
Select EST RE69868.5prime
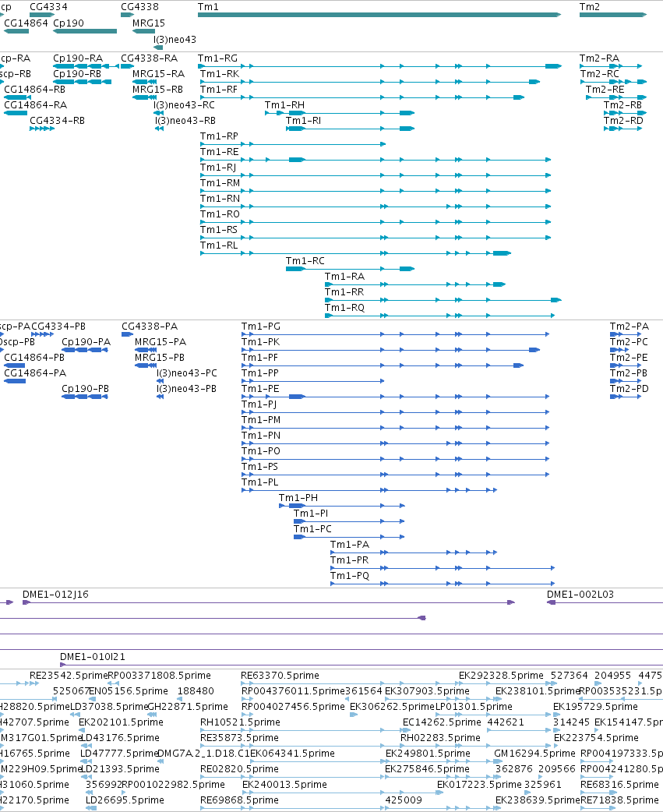point(240,800)
